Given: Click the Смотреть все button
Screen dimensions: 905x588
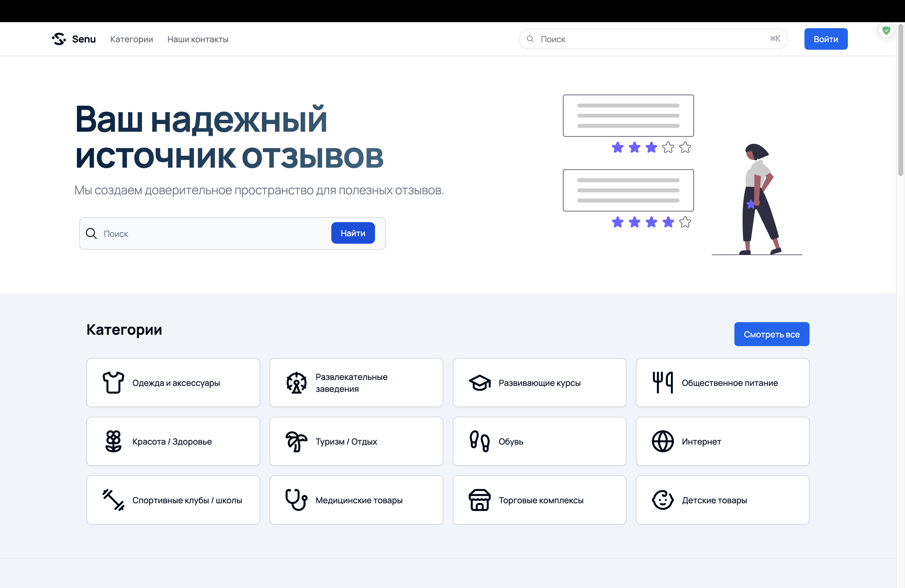Looking at the screenshot, I should tap(772, 334).
